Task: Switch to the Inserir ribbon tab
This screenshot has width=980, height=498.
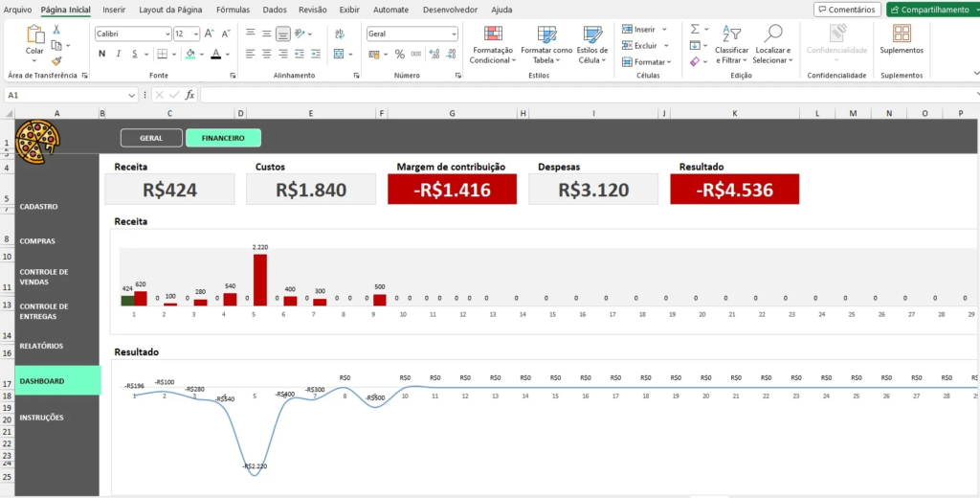Action: click(x=114, y=10)
